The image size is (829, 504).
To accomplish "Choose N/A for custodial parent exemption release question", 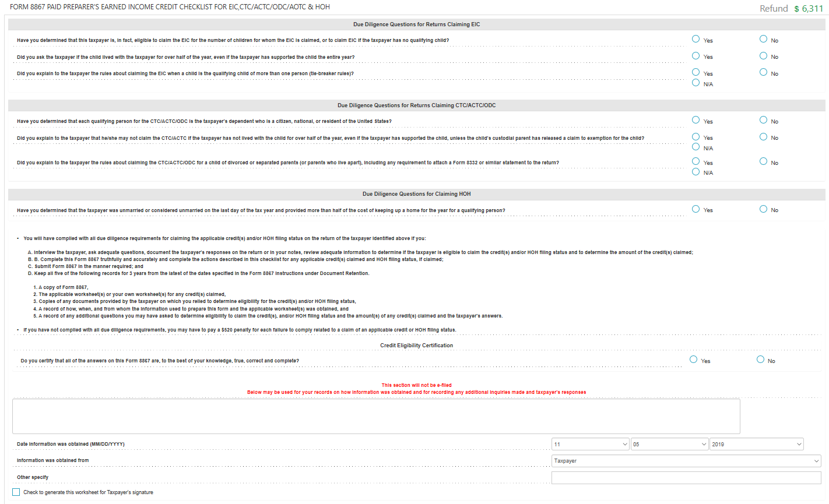I will pyautogui.click(x=695, y=147).
